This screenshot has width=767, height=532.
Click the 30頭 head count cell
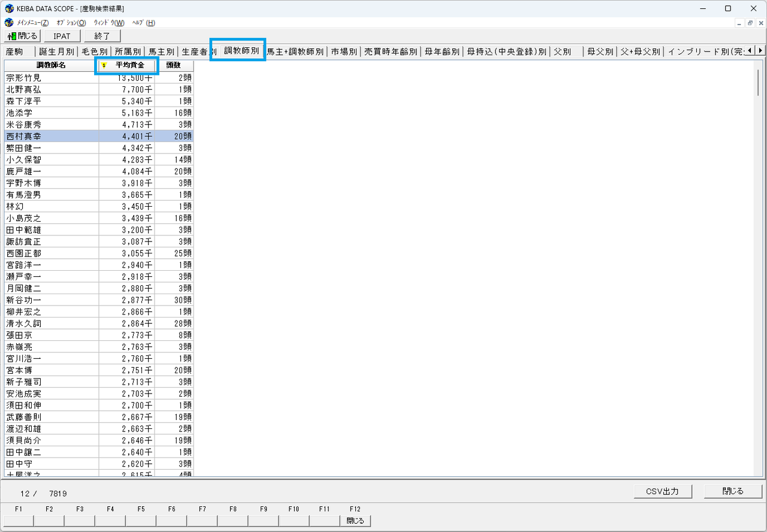tap(174, 300)
